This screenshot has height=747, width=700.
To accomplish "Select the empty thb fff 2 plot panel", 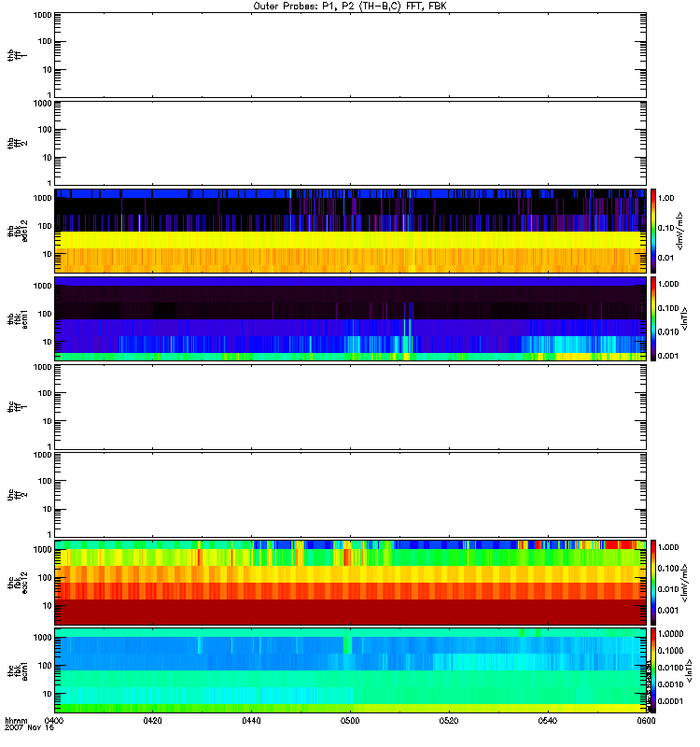I will click(350, 143).
